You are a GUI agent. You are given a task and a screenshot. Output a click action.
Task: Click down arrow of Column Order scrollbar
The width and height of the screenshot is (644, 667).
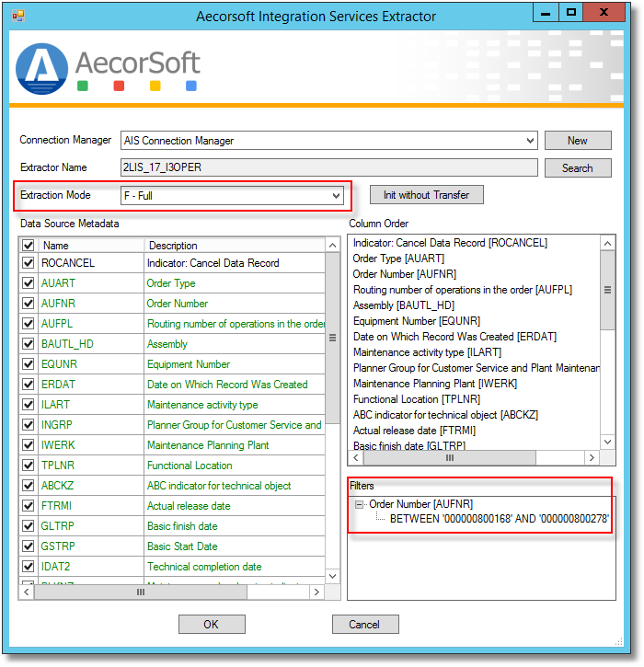[608, 442]
